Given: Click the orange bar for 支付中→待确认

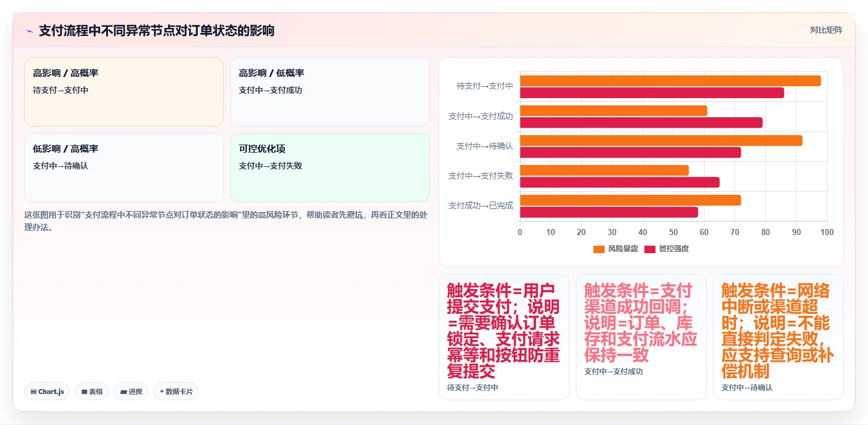Looking at the screenshot, I should [661, 140].
